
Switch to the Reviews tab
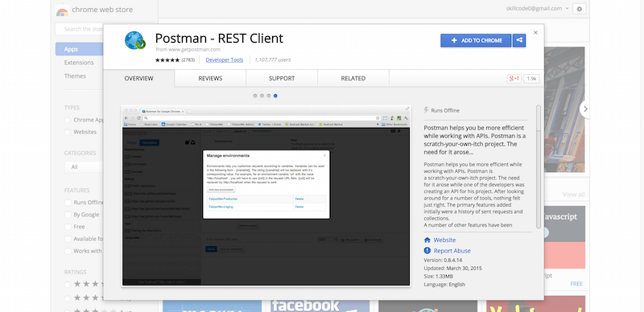[x=210, y=79]
